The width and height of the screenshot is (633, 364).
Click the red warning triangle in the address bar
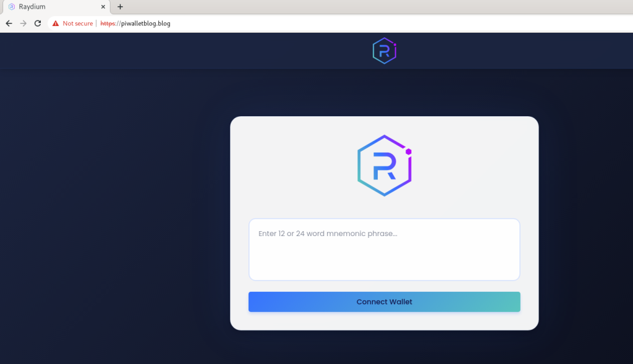click(54, 23)
